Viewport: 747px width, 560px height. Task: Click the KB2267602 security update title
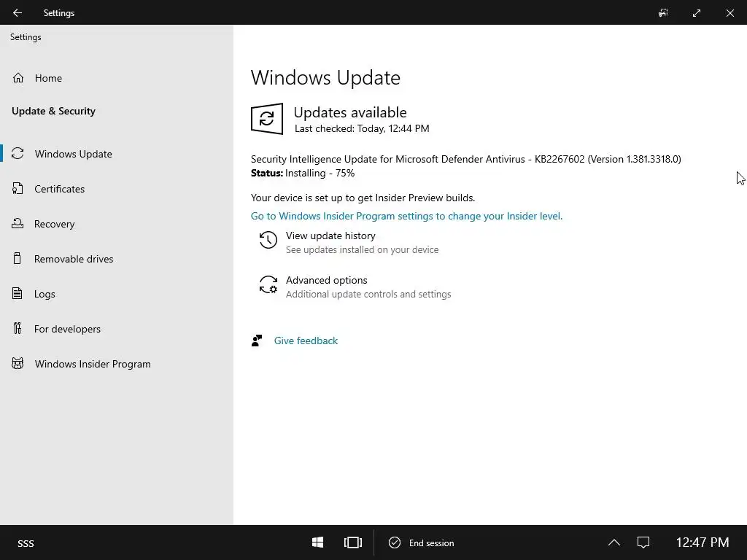click(x=465, y=159)
